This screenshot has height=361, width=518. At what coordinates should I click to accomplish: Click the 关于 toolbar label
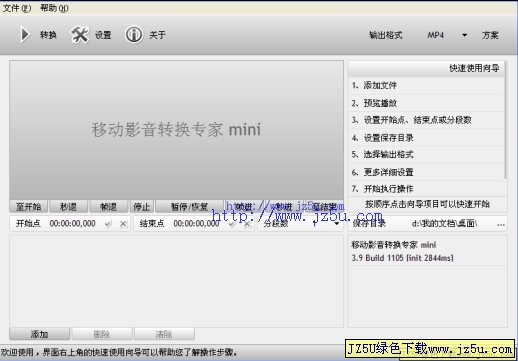pyautogui.click(x=157, y=35)
